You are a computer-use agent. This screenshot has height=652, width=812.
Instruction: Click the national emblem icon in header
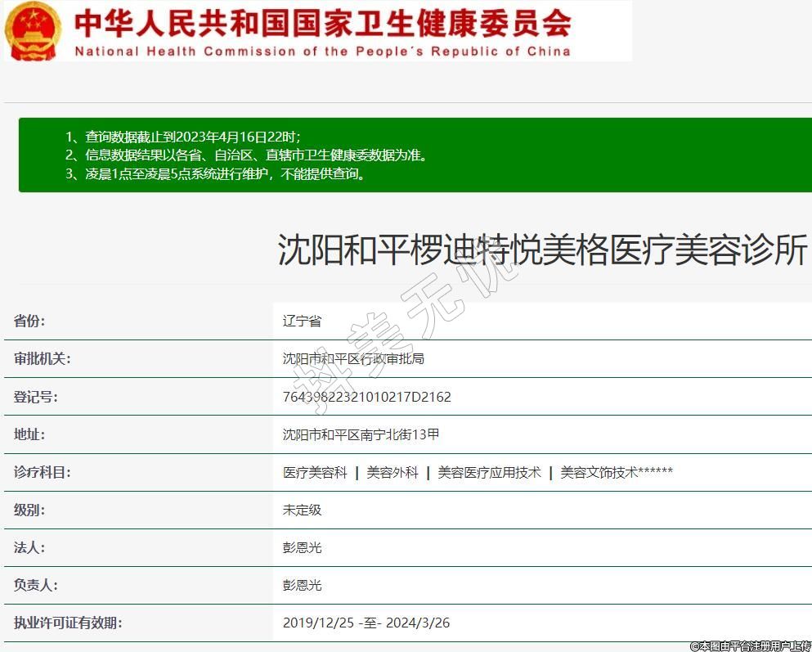(34, 30)
